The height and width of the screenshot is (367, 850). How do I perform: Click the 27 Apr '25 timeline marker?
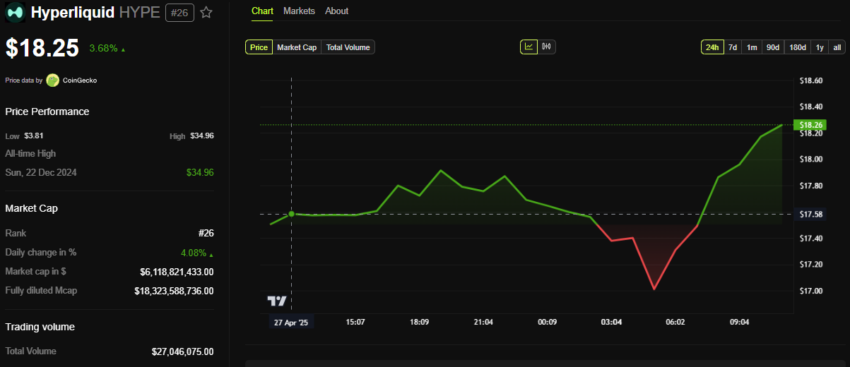(292, 322)
